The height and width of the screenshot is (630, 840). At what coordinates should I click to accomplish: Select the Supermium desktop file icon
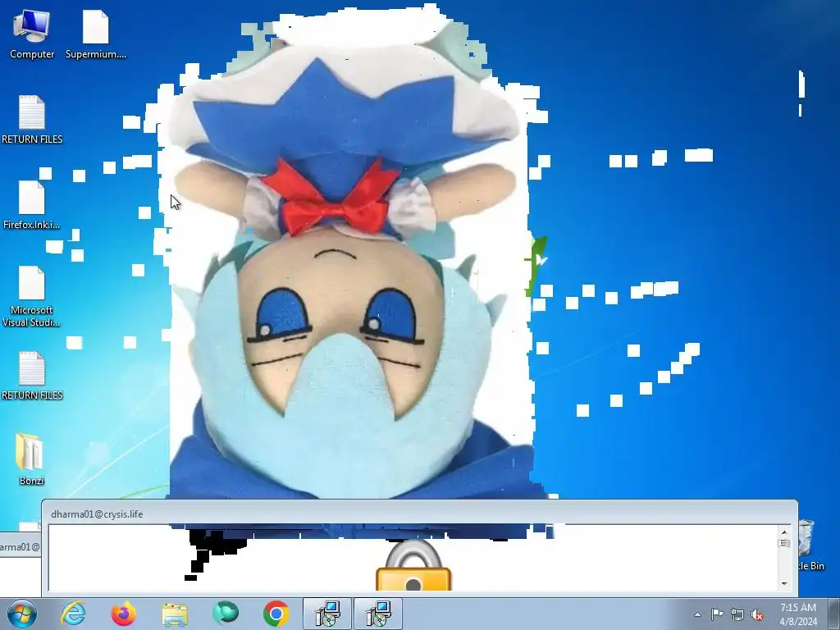tap(96, 34)
